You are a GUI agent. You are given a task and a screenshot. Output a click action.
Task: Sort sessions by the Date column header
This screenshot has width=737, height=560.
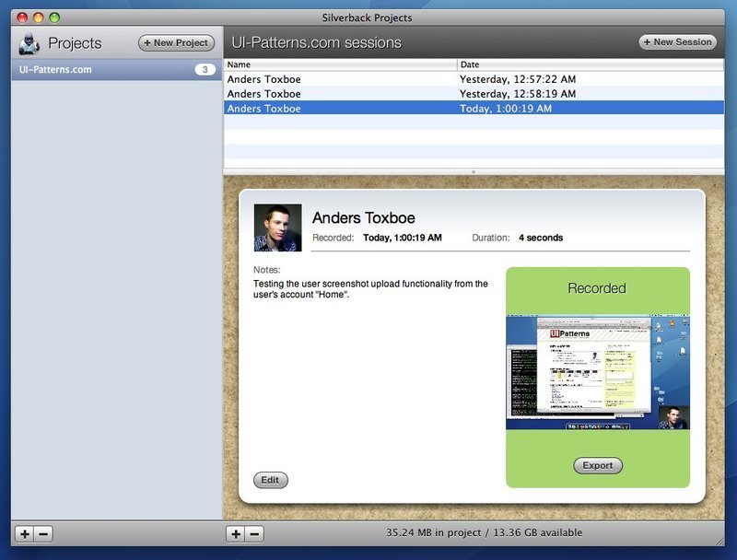(x=590, y=64)
